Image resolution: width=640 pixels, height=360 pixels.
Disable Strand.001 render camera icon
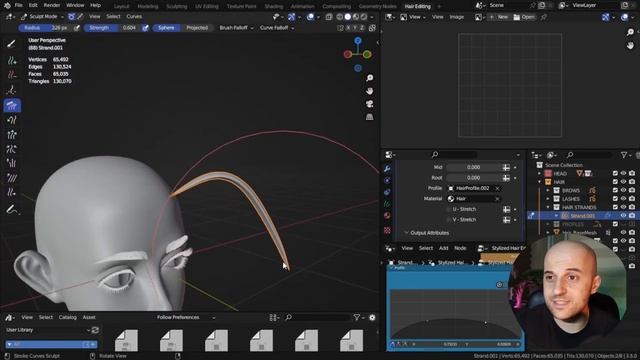[632, 216]
